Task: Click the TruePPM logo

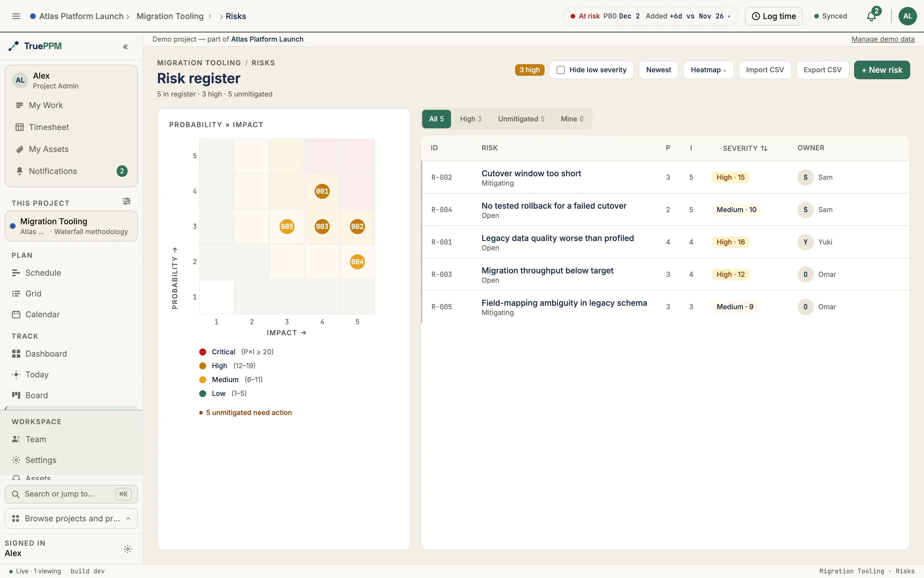Action: [x=35, y=46]
